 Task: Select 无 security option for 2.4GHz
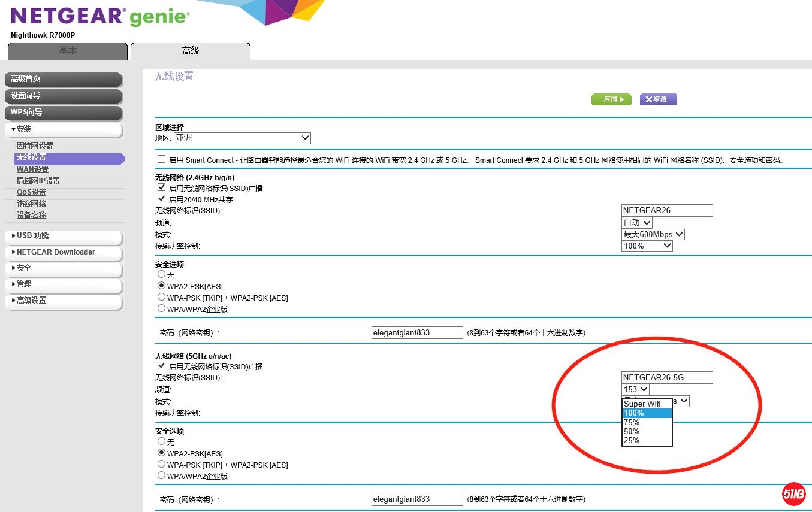161,274
